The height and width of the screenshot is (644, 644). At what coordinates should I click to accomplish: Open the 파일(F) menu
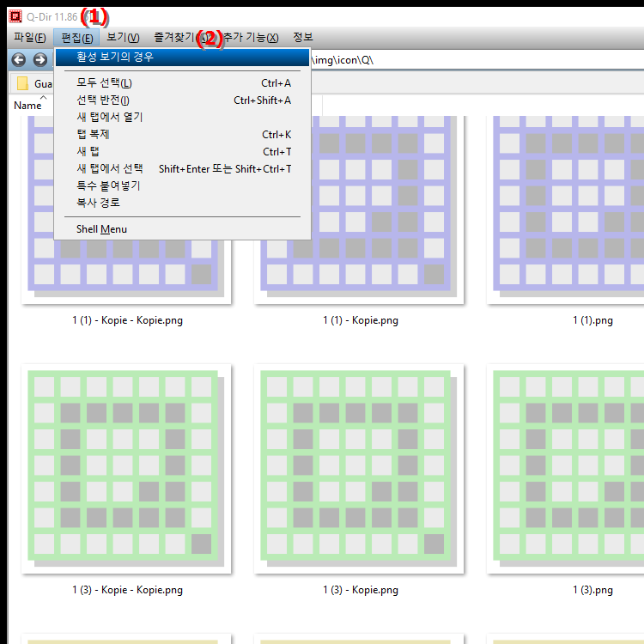29,38
